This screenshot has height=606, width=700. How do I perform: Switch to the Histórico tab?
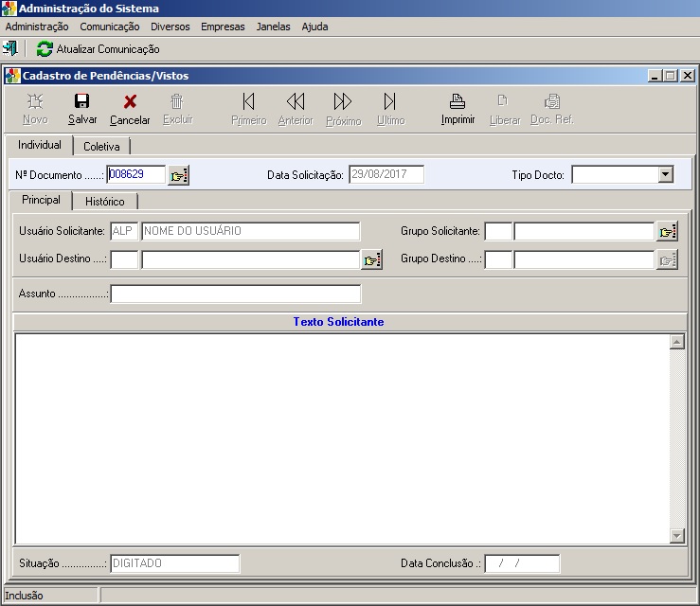(x=104, y=202)
